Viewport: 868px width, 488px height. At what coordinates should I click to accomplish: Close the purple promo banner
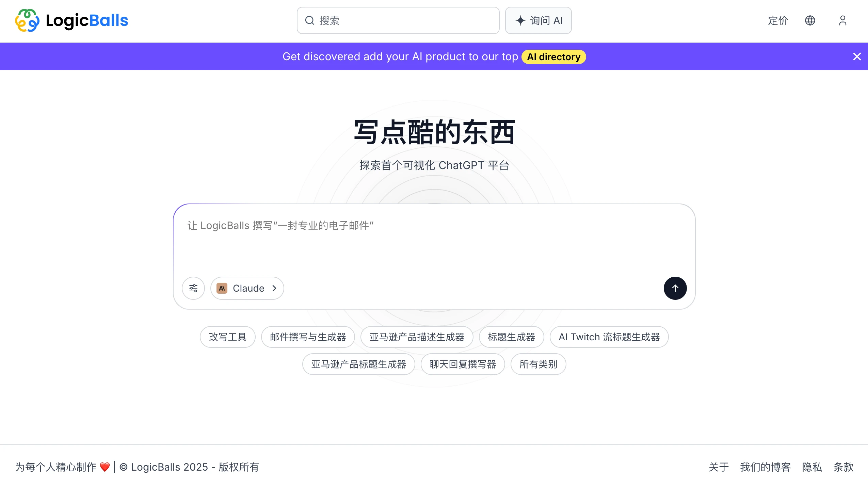(857, 56)
